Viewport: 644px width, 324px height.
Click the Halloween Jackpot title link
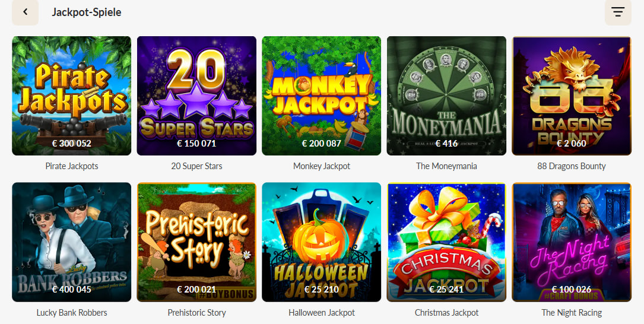coord(322,312)
